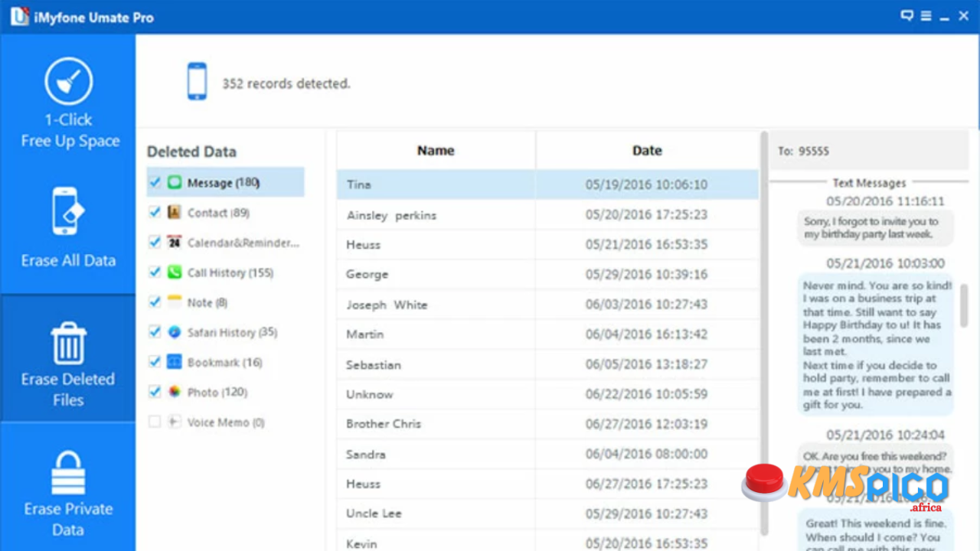This screenshot has width=980, height=551.
Task: Select the Ainsley perkins row
Action: click(547, 215)
